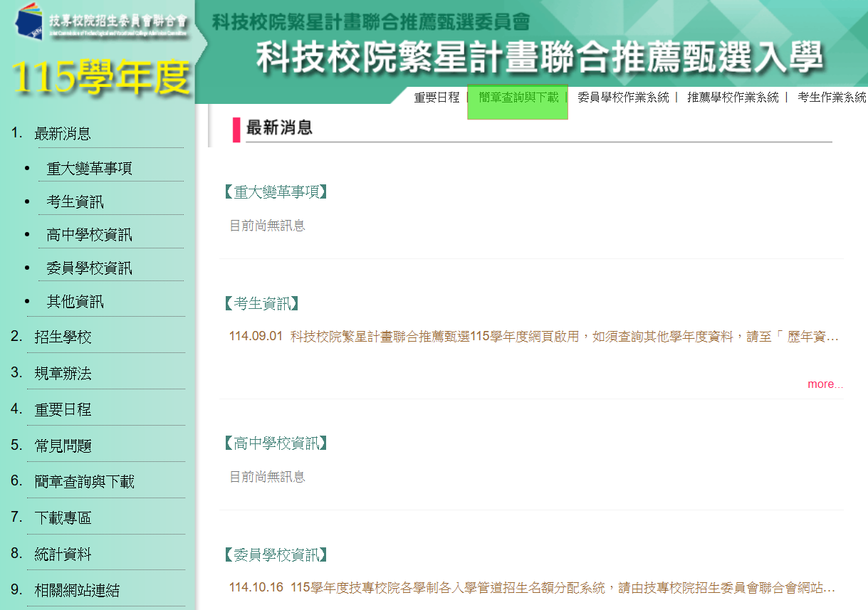Click 最新消息 in the left sidebar

tap(63, 134)
